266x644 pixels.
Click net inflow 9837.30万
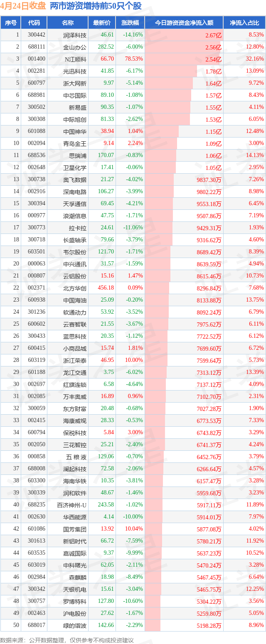209,180
